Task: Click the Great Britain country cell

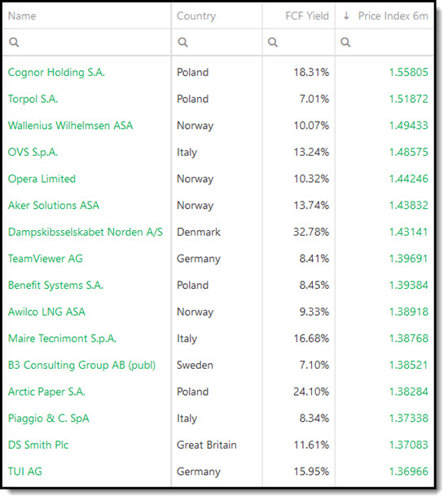Action: click(207, 445)
